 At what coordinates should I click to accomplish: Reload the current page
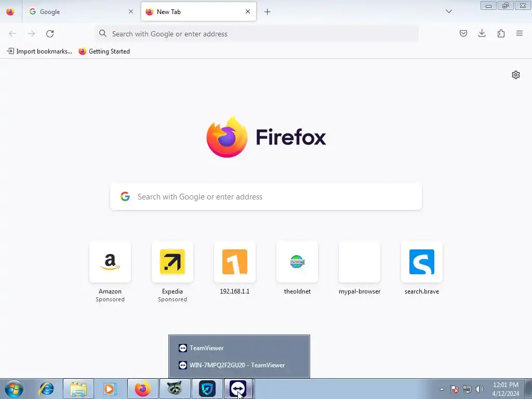50,34
